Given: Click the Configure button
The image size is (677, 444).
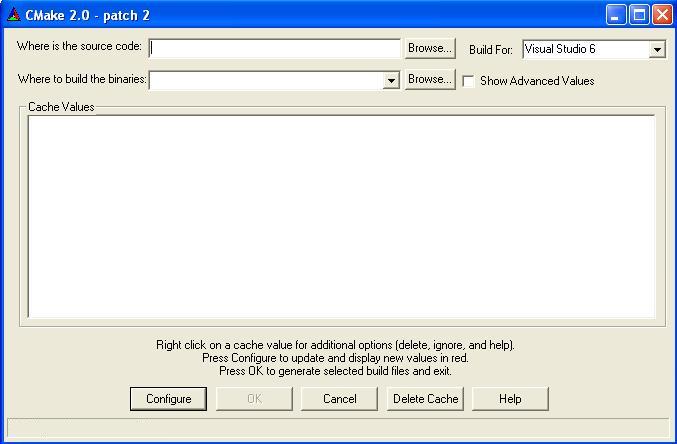Looking at the screenshot, I should pos(168,399).
